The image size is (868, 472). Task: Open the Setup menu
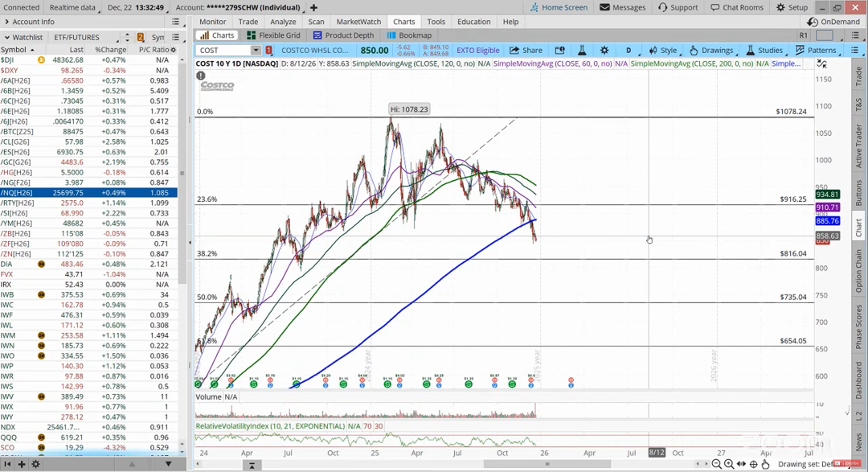coord(792,7)
